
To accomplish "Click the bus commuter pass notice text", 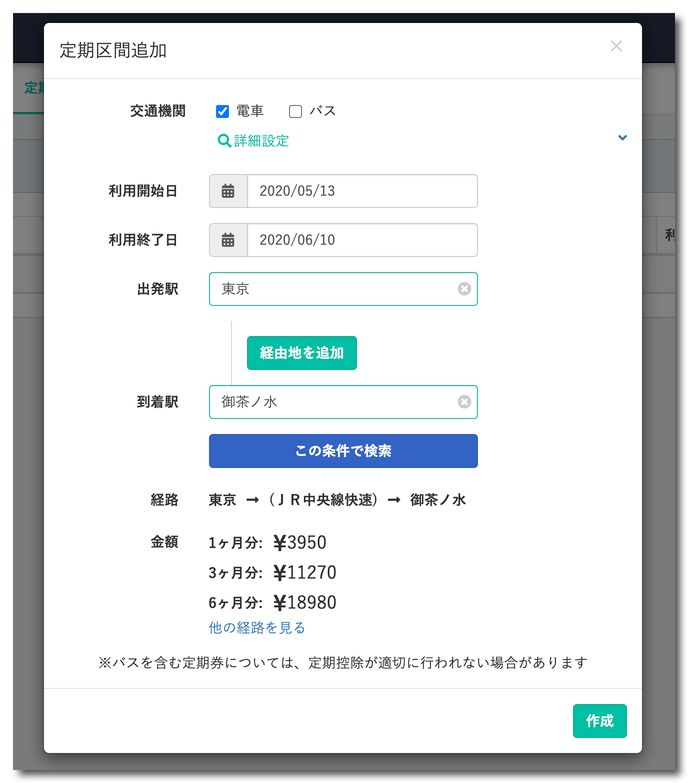I will click(x=343, y=663).
